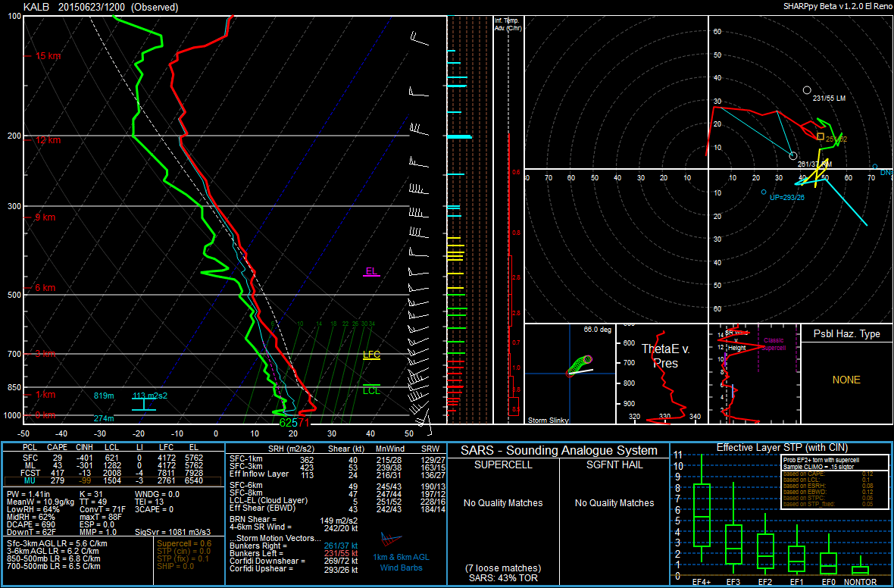
Task: Click the Prob EF2+ torn with supercell box
Action: point(833,481)
